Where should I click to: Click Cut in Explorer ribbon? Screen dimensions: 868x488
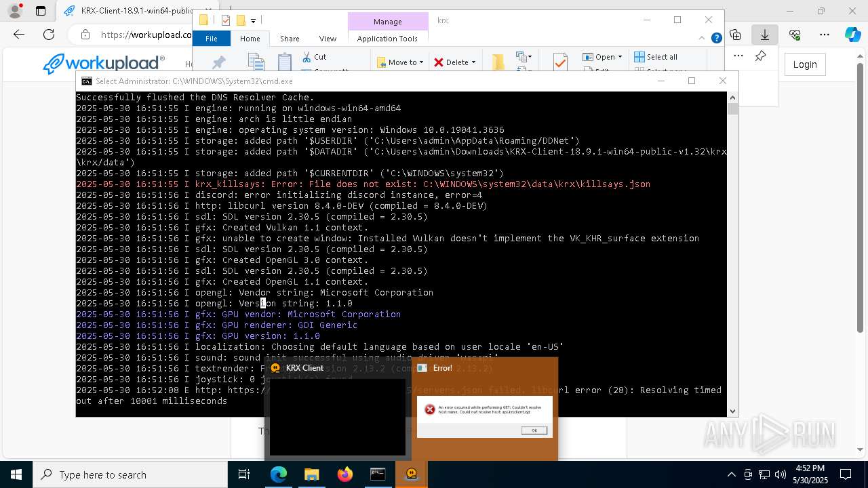click(x=315, y=57)
